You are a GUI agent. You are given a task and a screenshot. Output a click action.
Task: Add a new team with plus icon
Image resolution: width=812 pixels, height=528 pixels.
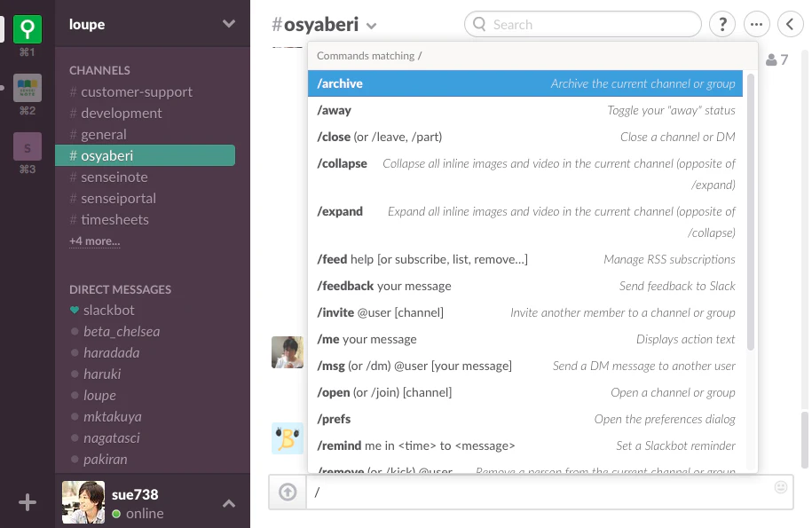[x=28, y=502]
